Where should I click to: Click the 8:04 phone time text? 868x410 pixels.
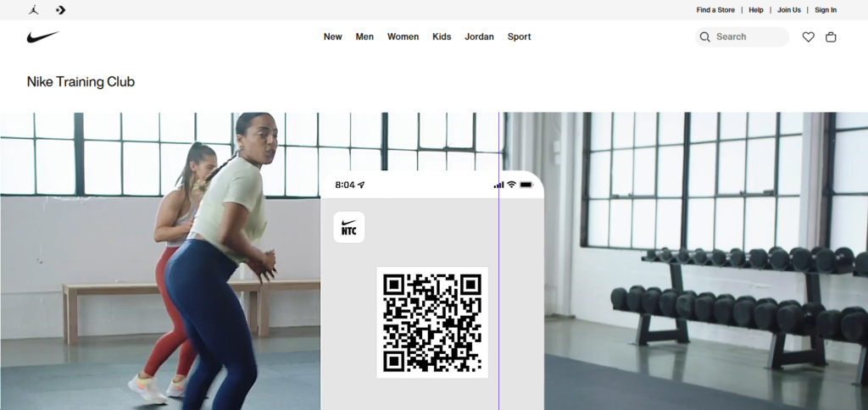coord(345,185)
